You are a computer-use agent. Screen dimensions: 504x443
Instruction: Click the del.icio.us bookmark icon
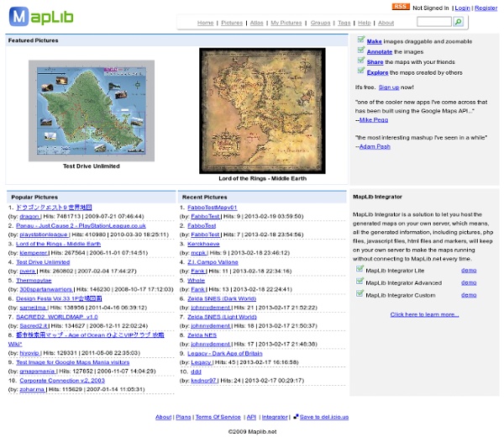tap(296, 416)
